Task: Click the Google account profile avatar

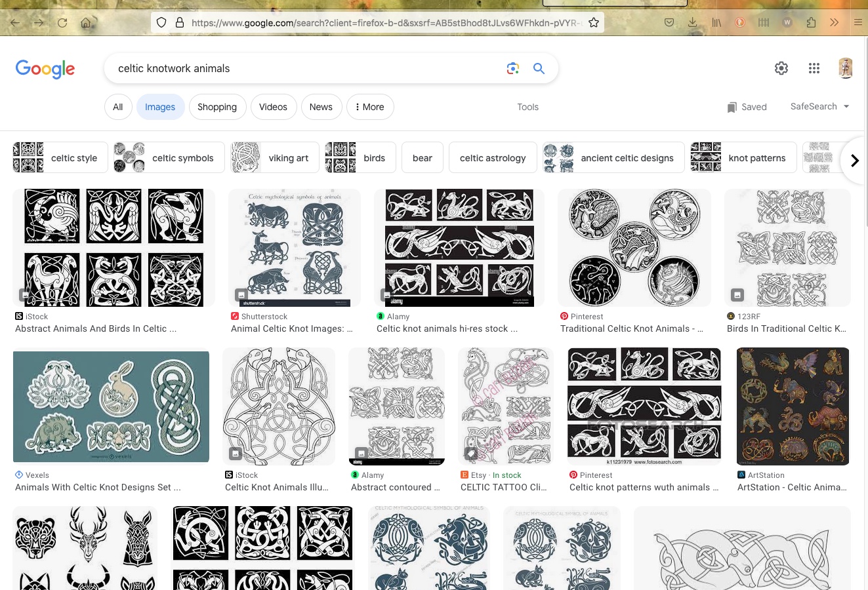Action: (x=845, y=68)
